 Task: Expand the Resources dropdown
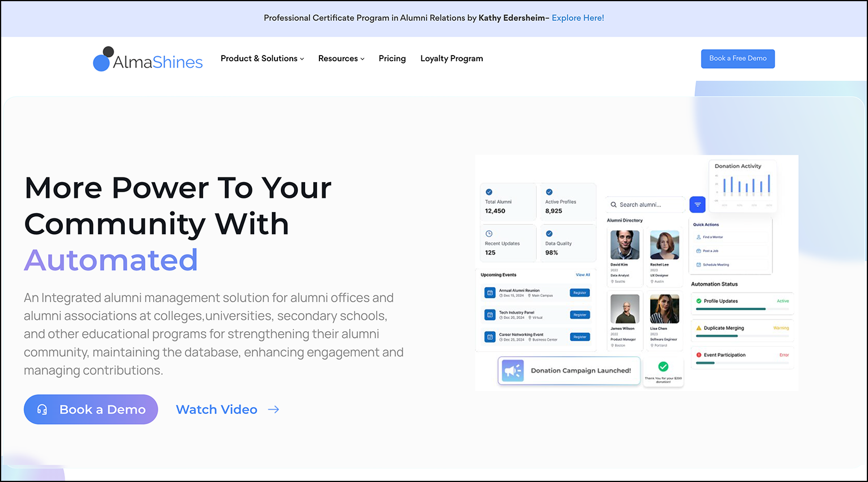341,58
